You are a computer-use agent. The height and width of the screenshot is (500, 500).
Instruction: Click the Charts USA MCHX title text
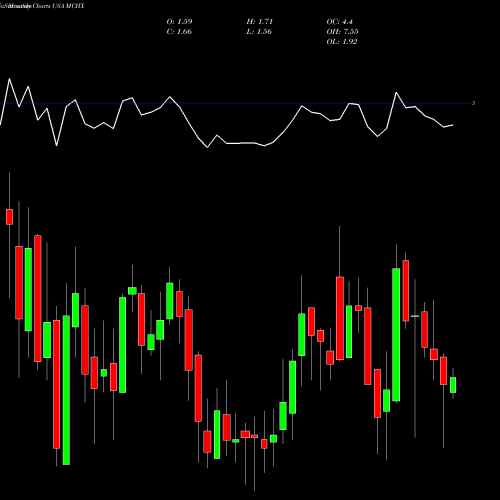(x=58, y=6)
